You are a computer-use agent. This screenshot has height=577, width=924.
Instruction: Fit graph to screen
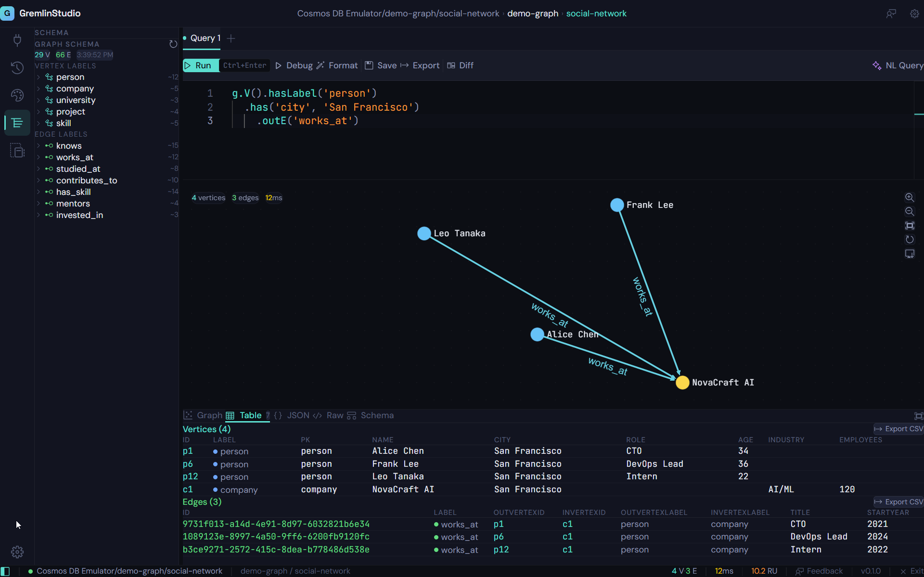click(x=910, y=225)
